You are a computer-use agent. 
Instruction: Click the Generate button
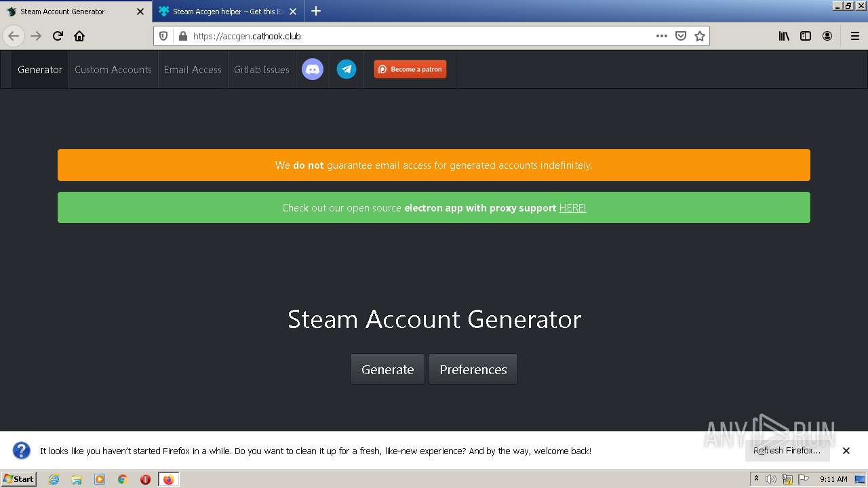tap(387, 369)
